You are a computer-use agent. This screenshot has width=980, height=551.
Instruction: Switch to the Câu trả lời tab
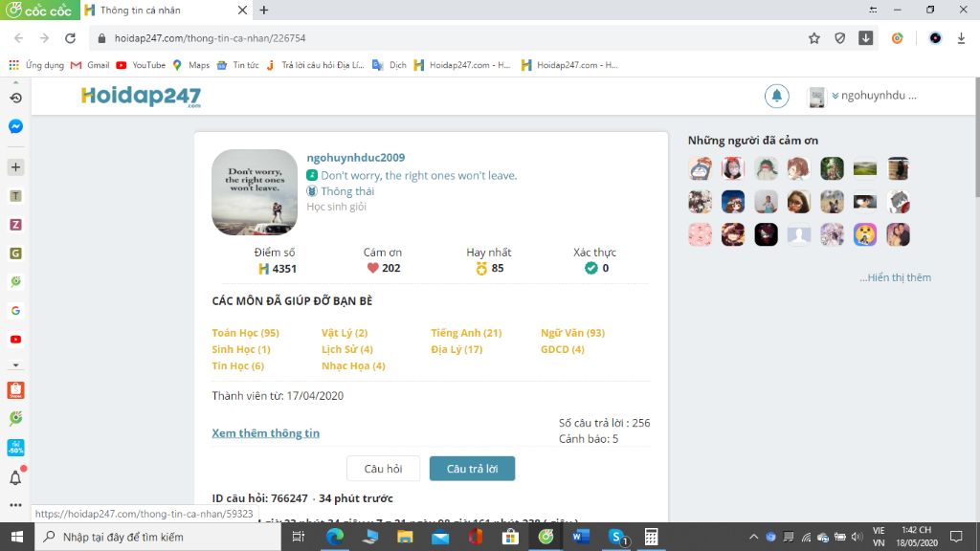pyautogui.click(x=472, y=469)
